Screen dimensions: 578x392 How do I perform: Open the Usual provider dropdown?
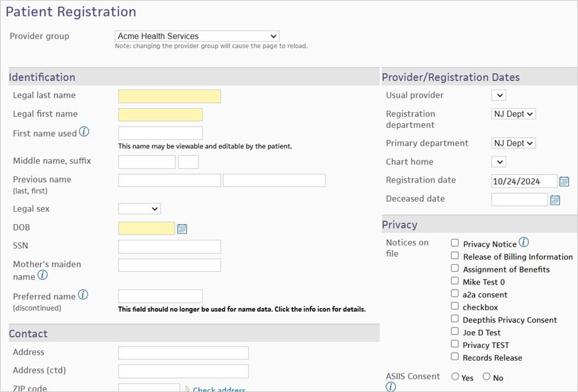tap(499, 95)
